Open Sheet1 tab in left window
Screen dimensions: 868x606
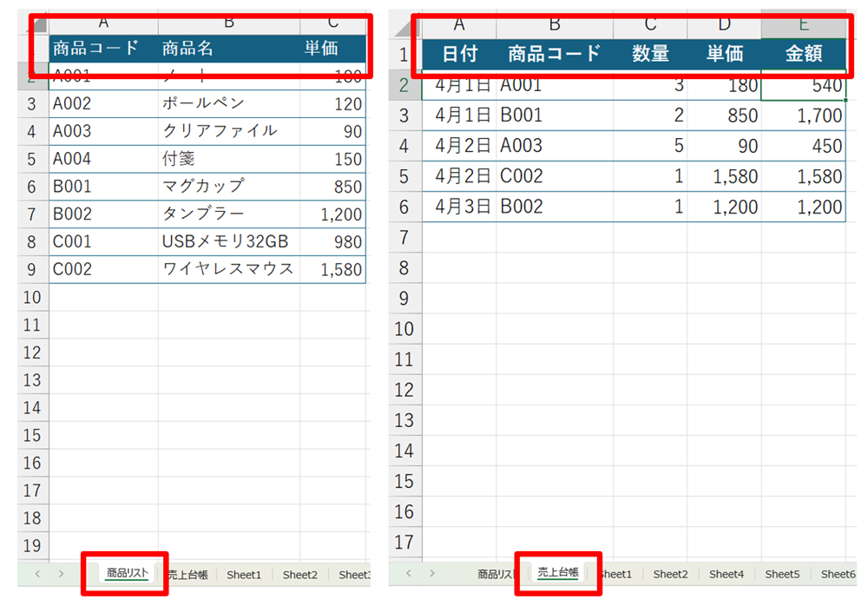[x=244, y=575]
